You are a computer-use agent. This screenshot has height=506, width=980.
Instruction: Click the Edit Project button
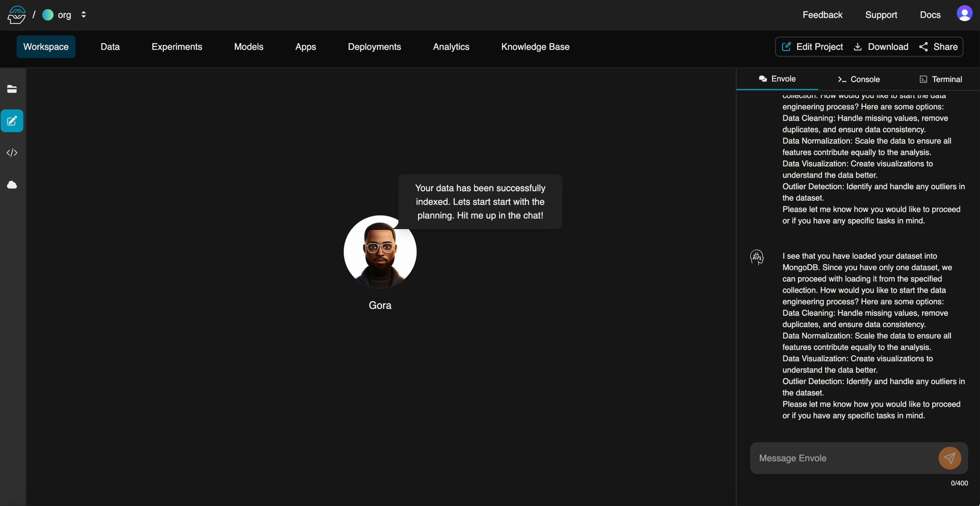point(812,47)
